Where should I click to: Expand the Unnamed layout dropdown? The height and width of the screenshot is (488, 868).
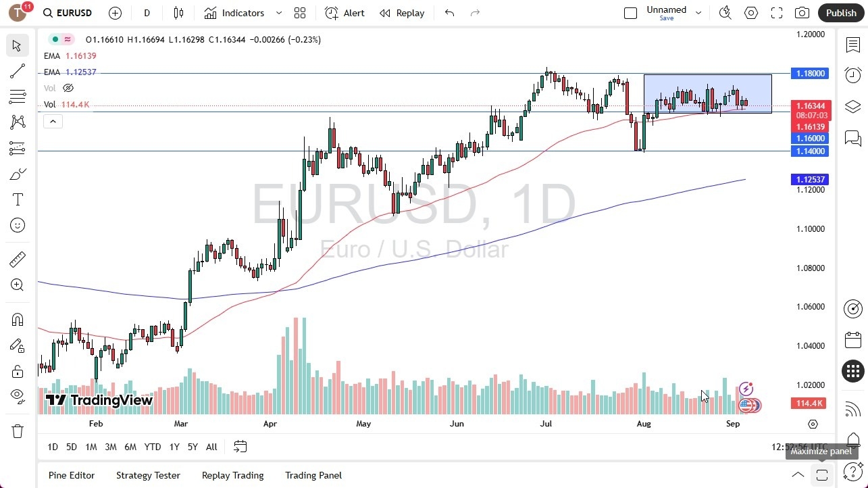[x=698, y=11]
